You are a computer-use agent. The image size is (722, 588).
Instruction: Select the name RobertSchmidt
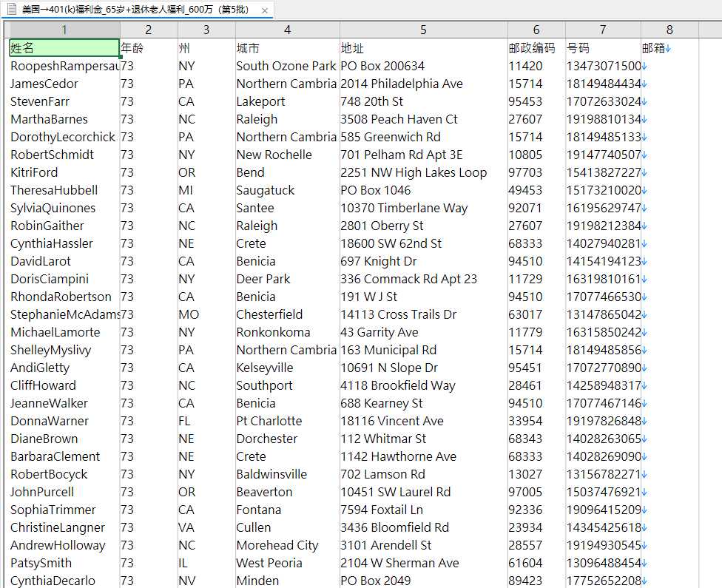point(52,155)
